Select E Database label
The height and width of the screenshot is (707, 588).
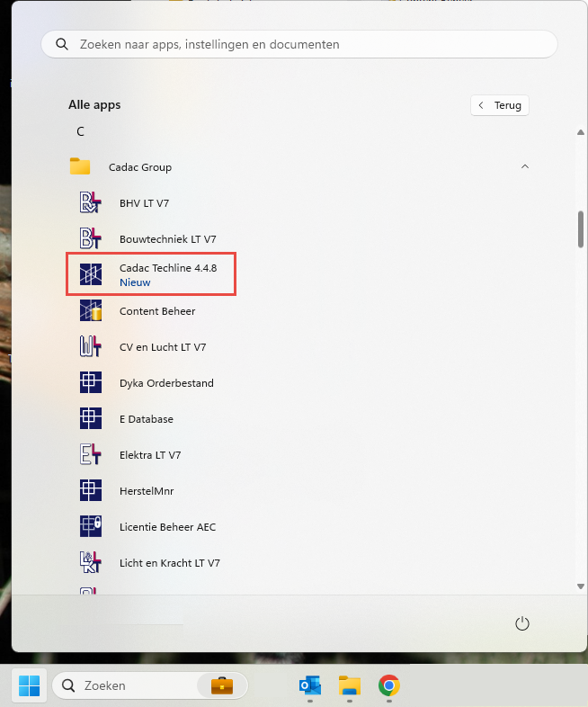(147, 419)
